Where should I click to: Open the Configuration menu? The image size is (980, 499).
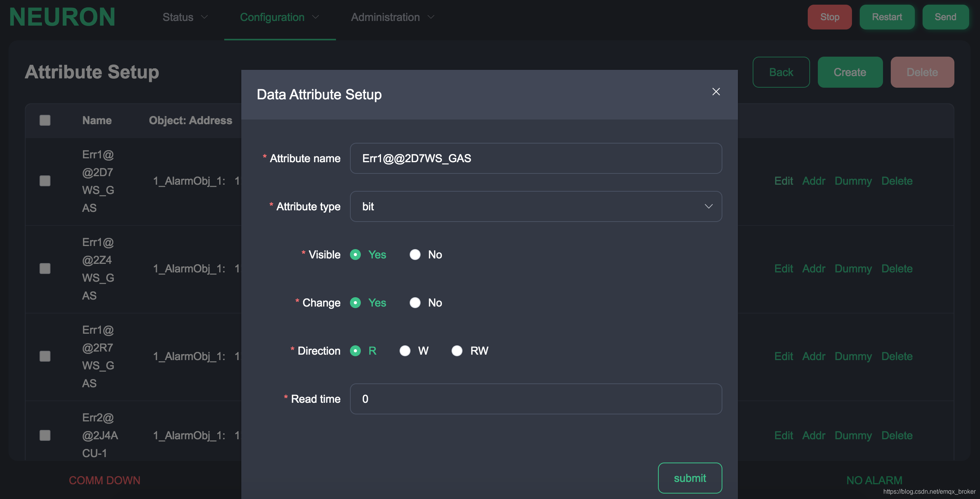[279, 17]
